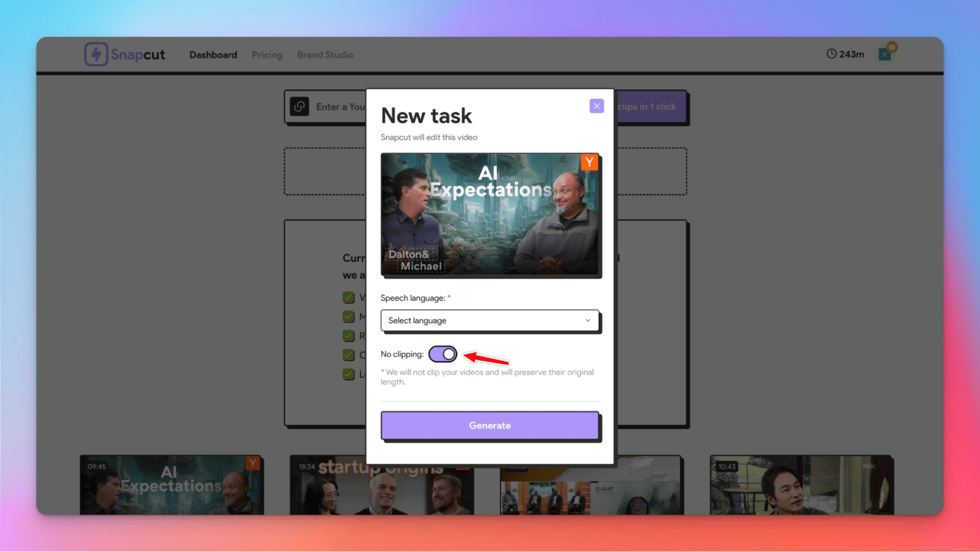The image size is (980, 552).
Task: Click the crown badge on avatar
Action: tap(892, 47)
